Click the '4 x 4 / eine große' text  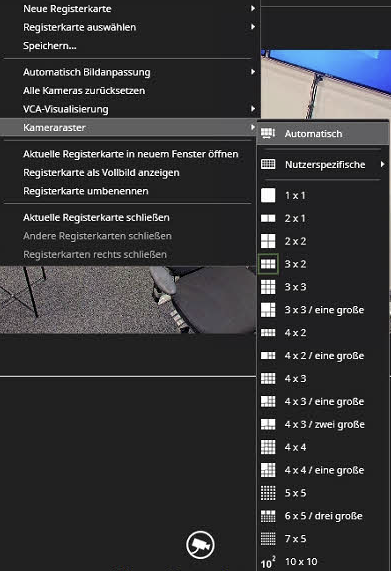[x=324, y=470]
